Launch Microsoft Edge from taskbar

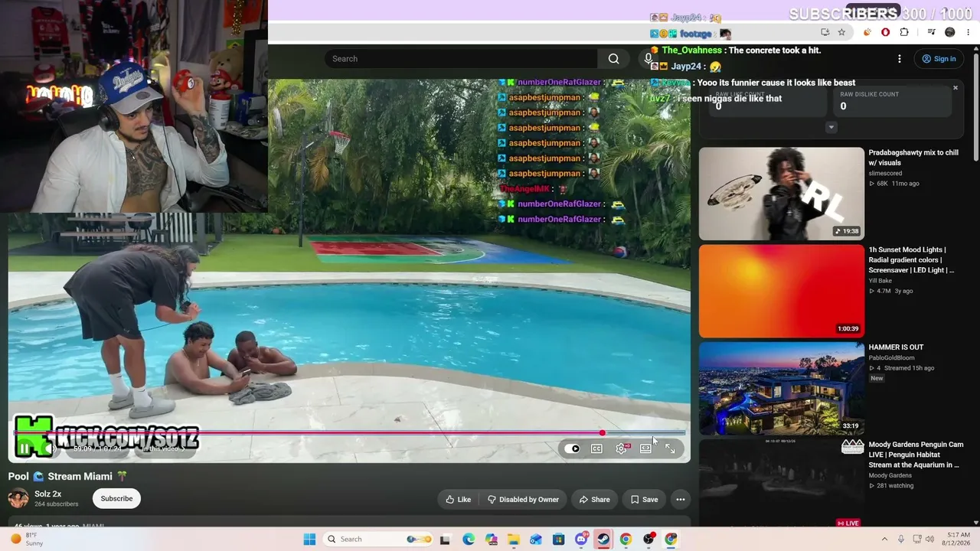(469, 540)
